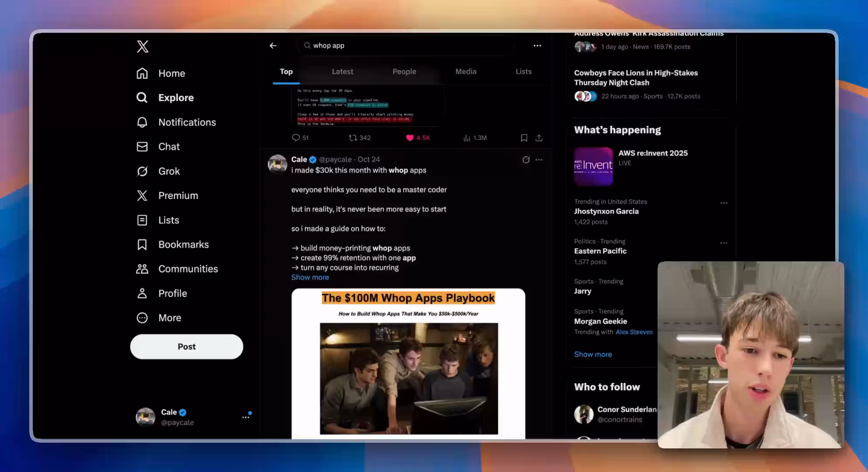The image size is (868, 472).
Task: Open the $100M Whop Apps Playbook image
Action: (408, 363)
